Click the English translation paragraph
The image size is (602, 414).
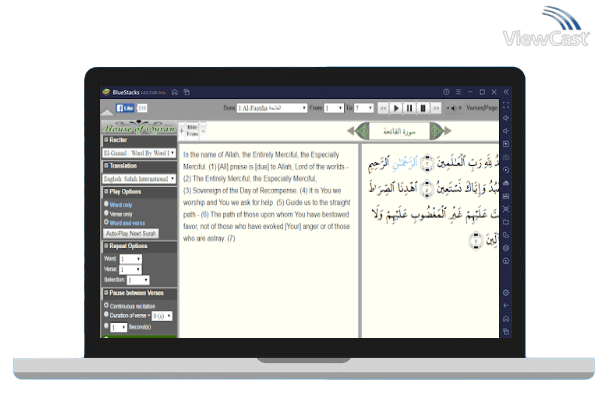click(x=267, y=196)
